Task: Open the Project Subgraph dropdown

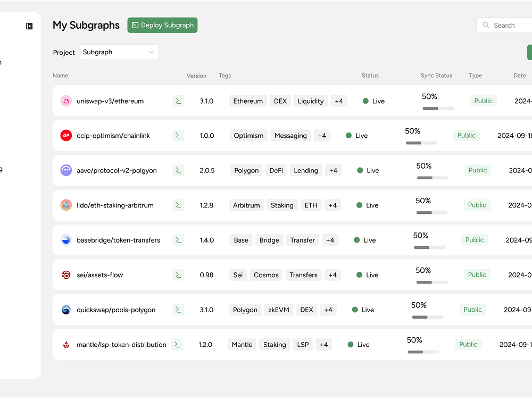Action: coord(119,52)
